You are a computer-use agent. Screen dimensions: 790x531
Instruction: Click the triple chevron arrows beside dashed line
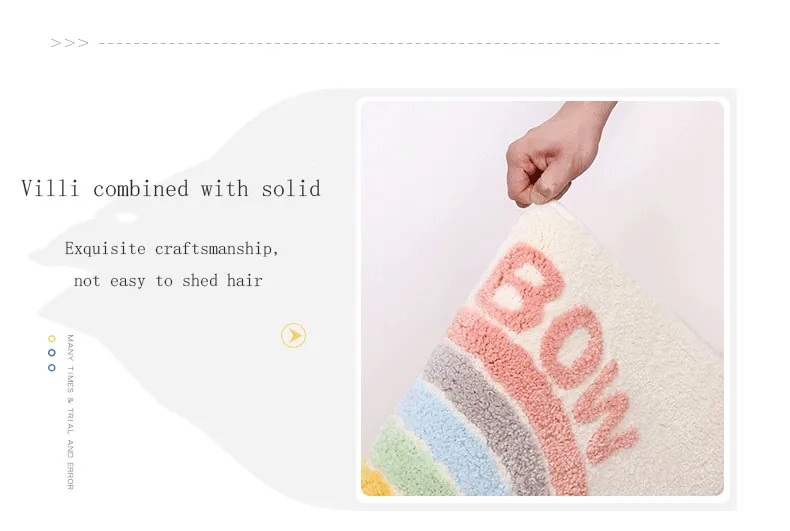pos(70,43)
